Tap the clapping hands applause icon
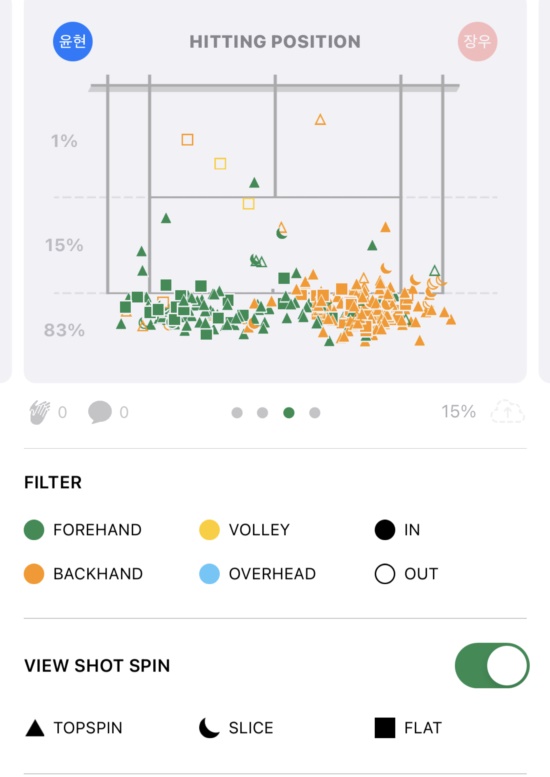550x777 pixels. click(x=40, y=412)
